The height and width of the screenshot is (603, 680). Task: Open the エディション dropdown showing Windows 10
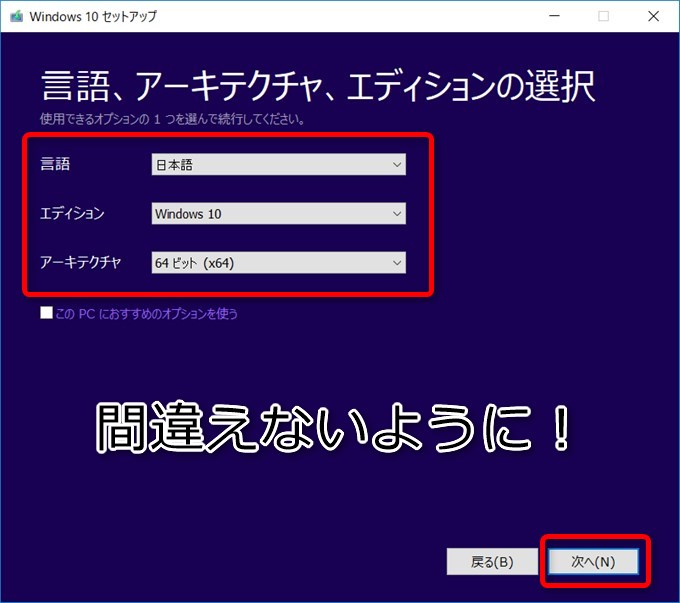tap(278, 213)
